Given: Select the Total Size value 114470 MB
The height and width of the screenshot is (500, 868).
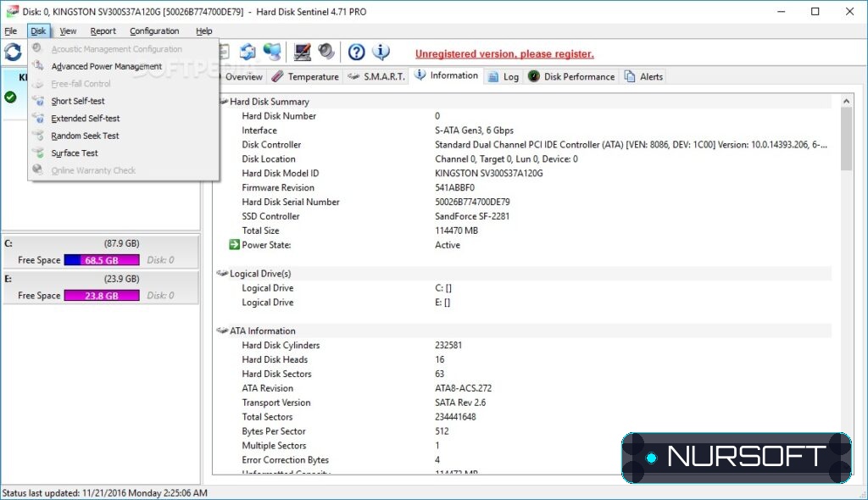Looking at the screenshot, I should click(456, 231).
